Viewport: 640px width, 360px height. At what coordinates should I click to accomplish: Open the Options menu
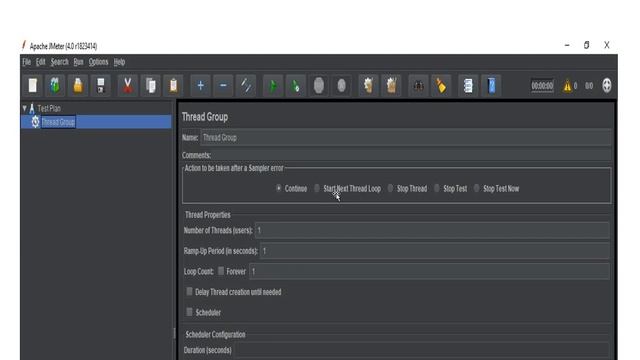pos(98,62)
